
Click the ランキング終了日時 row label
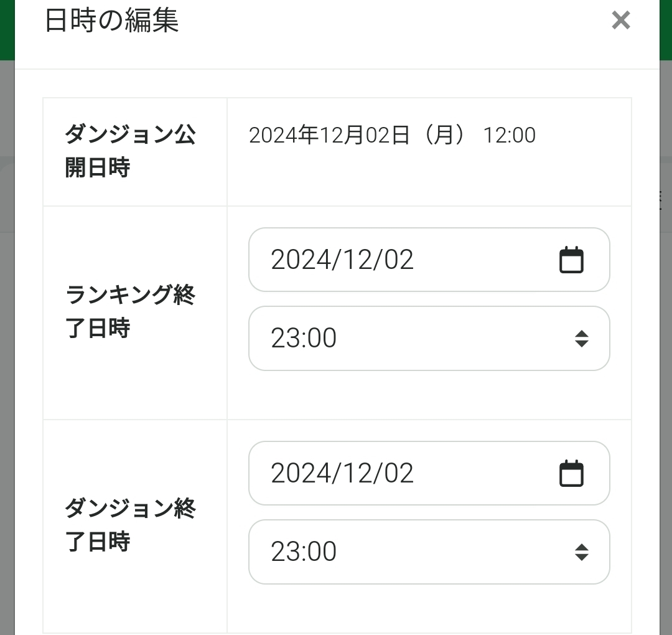(131, 311)
